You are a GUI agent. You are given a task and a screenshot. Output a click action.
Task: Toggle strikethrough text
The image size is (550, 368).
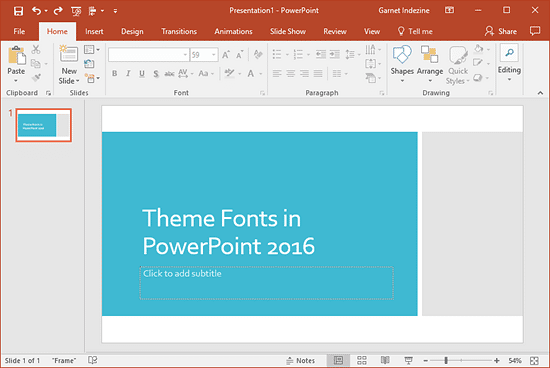click(169, 74)
